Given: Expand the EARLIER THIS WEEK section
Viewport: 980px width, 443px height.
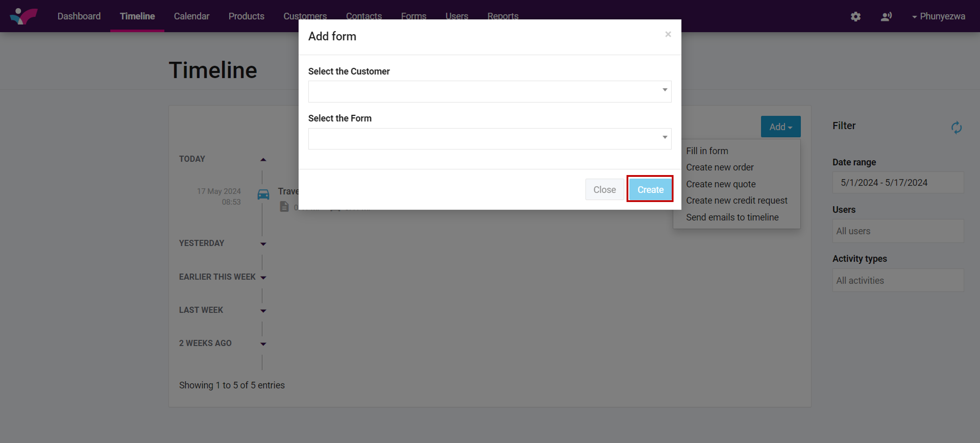Looking at the screenshot, I should pos(263,278).
